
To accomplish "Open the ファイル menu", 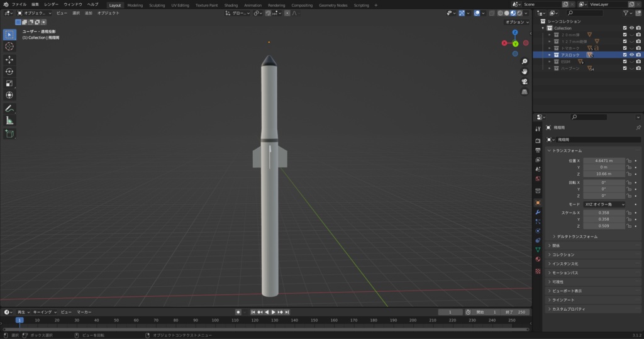I will pos(19,4).
